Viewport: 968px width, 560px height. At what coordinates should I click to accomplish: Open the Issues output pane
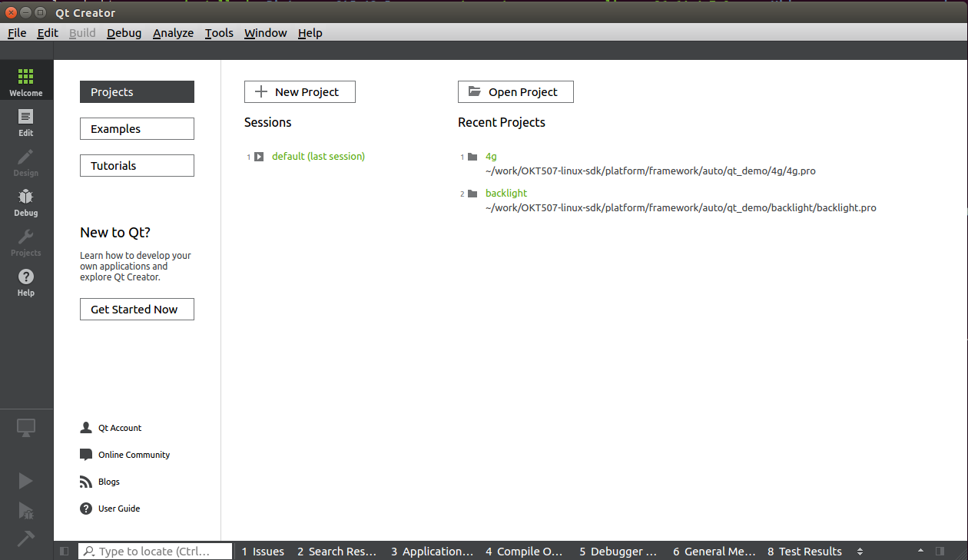[x=263, y=552]
